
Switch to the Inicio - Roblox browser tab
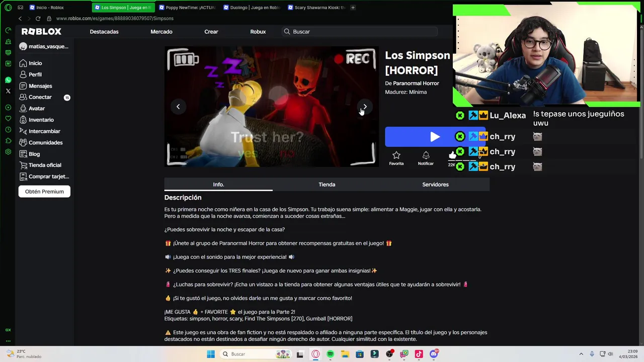[59, 8]
